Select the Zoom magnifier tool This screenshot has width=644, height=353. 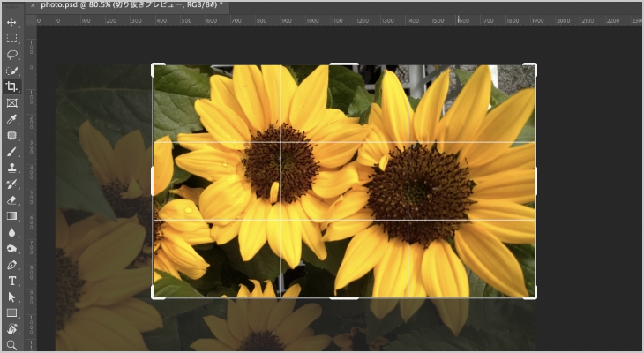[12, 345]
